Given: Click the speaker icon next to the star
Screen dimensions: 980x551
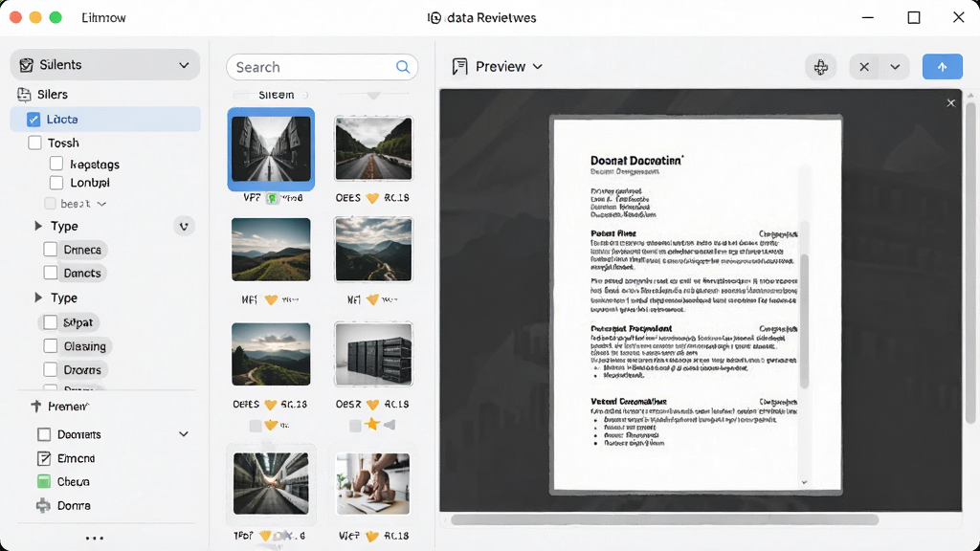Looking at the screenshot, I should pyautogui.click(x=390, y=426).
